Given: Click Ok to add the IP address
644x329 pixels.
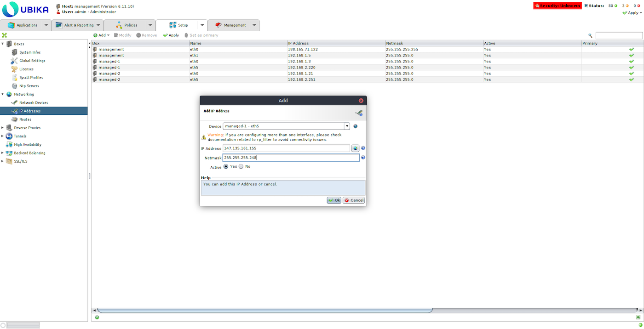Looking at the screenshot, I should coord(334,200).
